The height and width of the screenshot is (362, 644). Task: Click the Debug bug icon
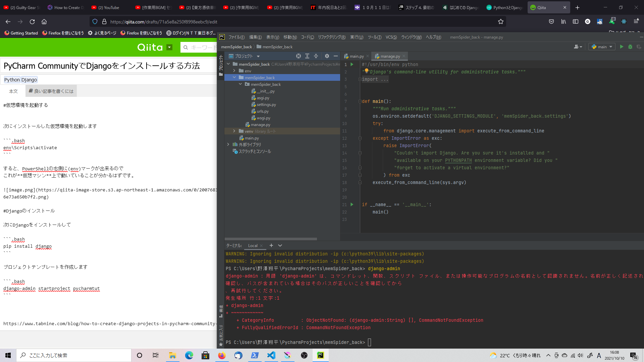coord(630,47)
